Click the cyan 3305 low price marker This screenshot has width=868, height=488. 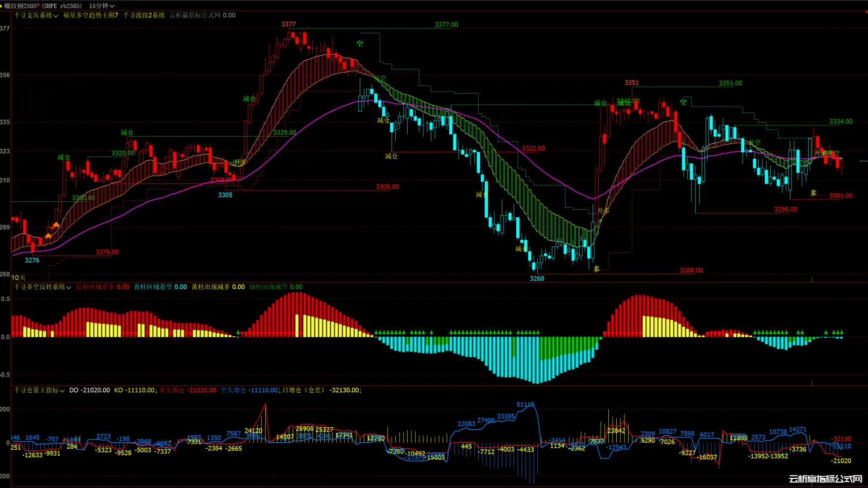click(225, 195)
